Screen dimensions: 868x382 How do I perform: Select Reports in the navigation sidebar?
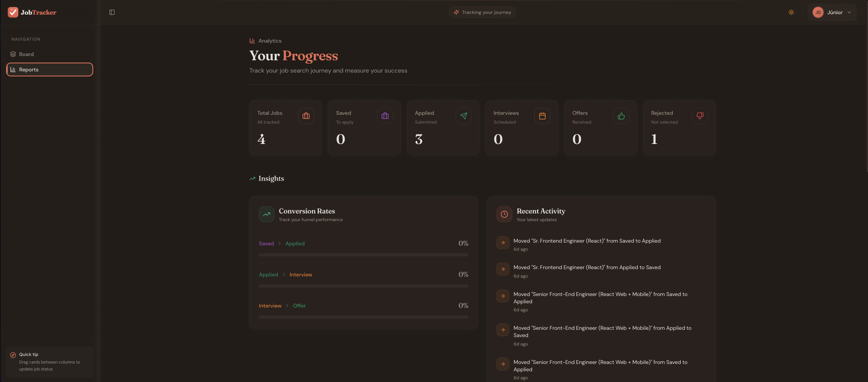coord(29,69)
